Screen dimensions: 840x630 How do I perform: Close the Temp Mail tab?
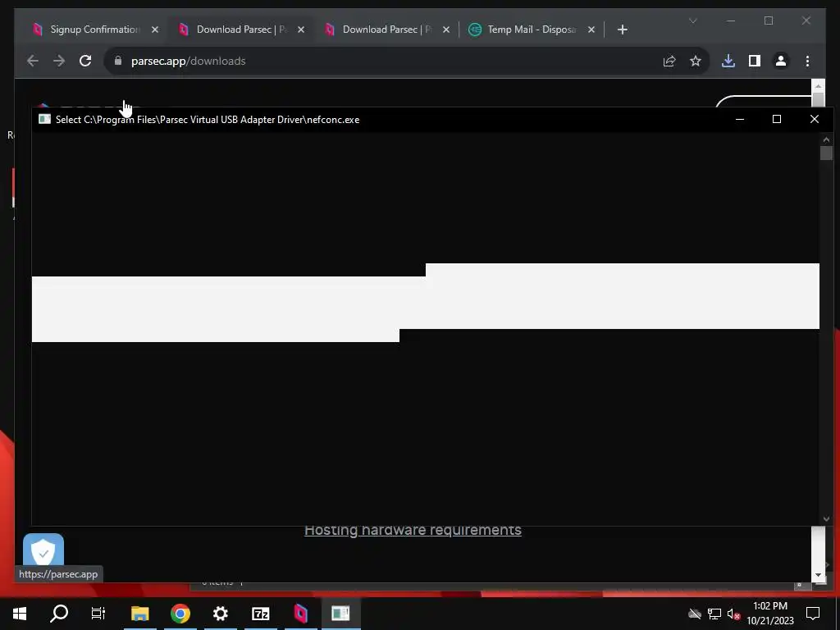pyautogui.click(x=591, y=30)
